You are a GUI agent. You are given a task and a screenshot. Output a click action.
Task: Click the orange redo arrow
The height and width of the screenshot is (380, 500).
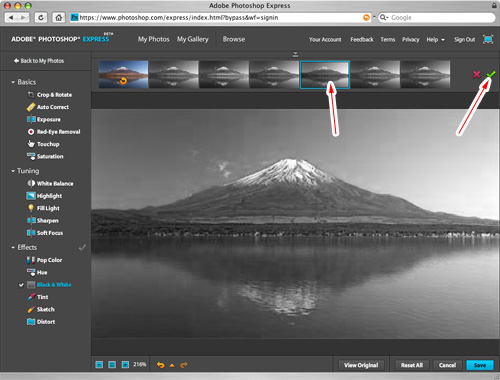pyautogui.click(x=184, y=365)
